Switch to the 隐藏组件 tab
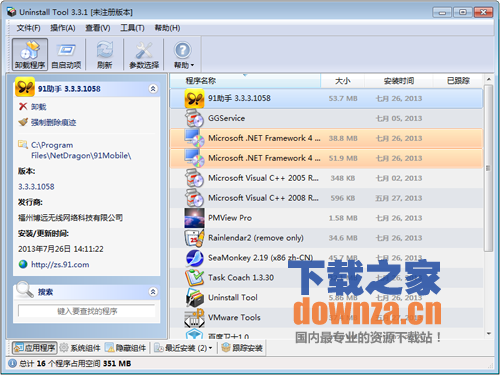The height and width of the screenshot is (375, 500). pos(125,348)
